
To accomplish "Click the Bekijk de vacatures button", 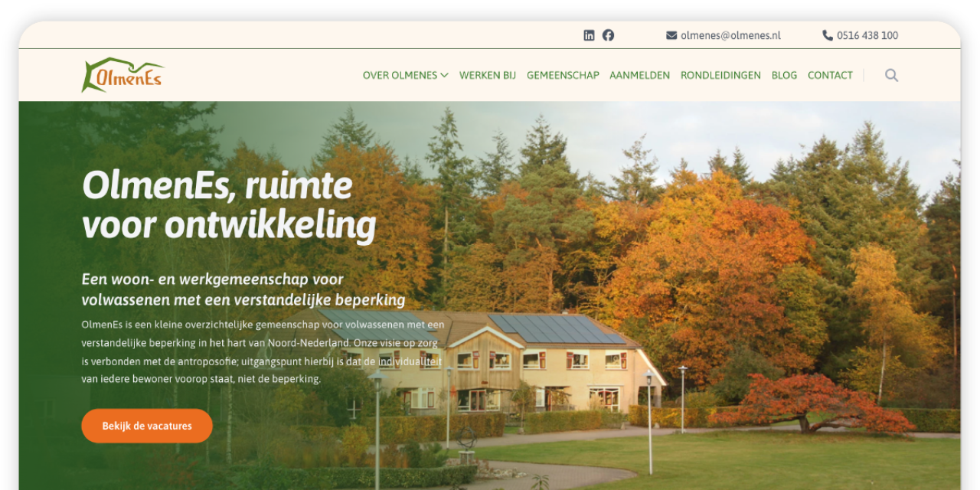I will coord(147,426).
